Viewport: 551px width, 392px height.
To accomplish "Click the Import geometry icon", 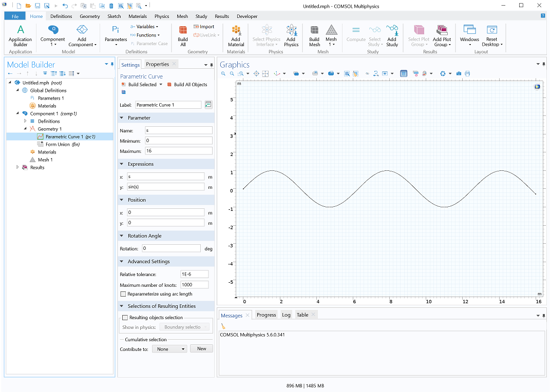I will pos(204,27).
